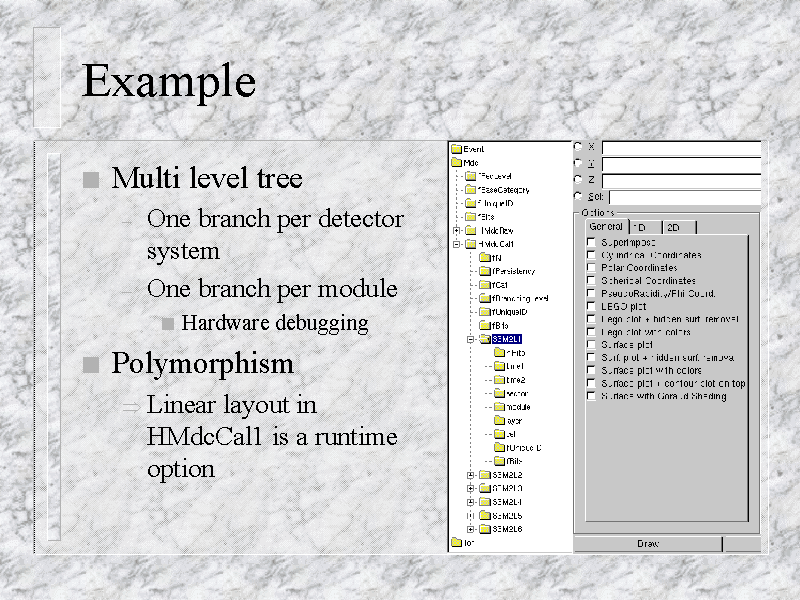Click the fPersistency branch folder icon
The image size is (800, 600).
coord(485,271)
